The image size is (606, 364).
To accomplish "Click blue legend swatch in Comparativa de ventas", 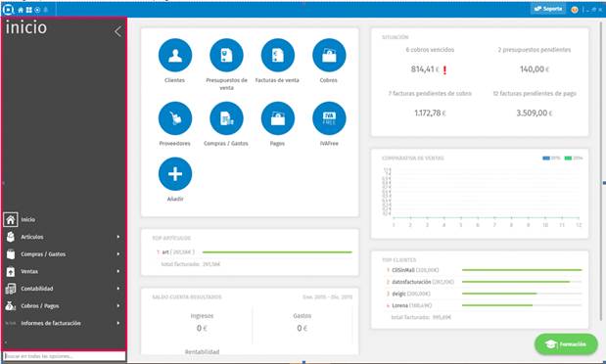I will [546, 159].
